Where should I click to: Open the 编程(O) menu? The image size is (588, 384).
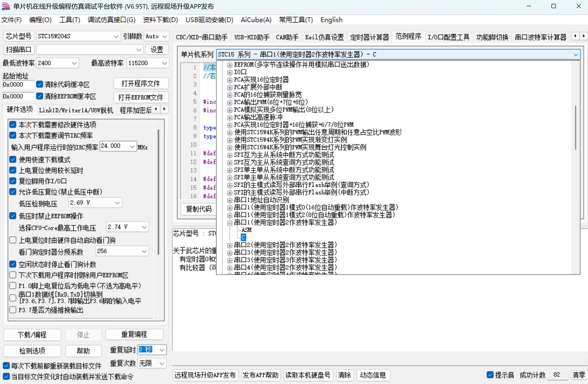coord(40,20)
